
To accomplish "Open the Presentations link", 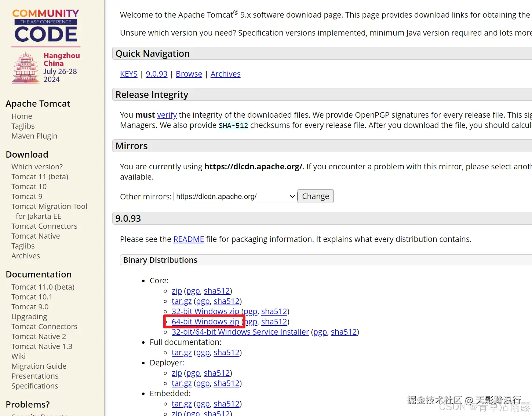I will (35, 376).
